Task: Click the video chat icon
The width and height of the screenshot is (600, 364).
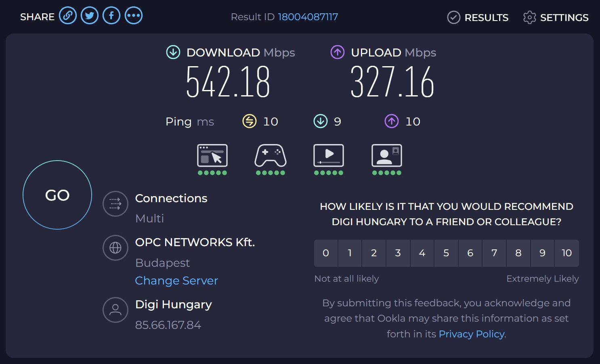Action: [x=387, y=155]
